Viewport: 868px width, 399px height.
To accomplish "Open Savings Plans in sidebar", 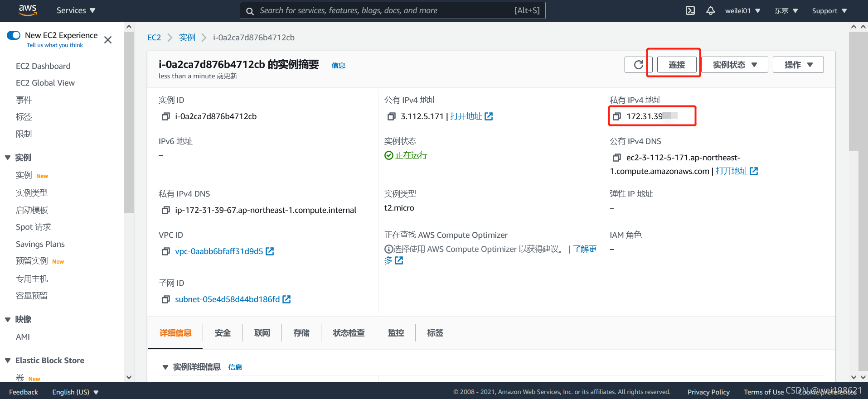I will pyautogui.click(x=40, y=244).
